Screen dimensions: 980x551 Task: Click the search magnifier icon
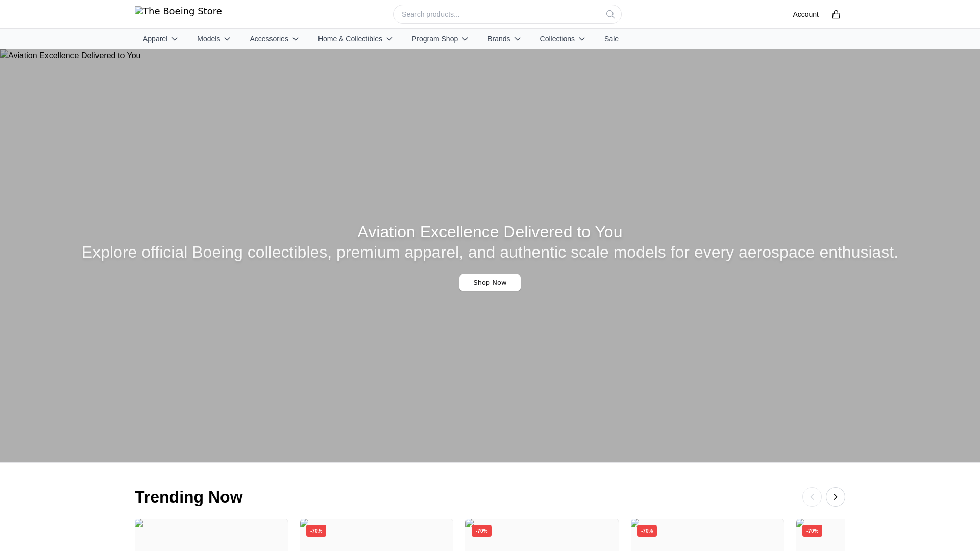pos(610,14)
